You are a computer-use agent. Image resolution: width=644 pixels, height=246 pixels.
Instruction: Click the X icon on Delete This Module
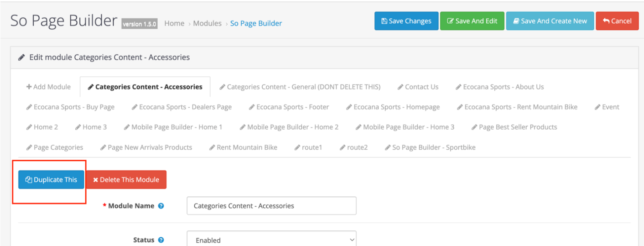click(x=95, y=180)
